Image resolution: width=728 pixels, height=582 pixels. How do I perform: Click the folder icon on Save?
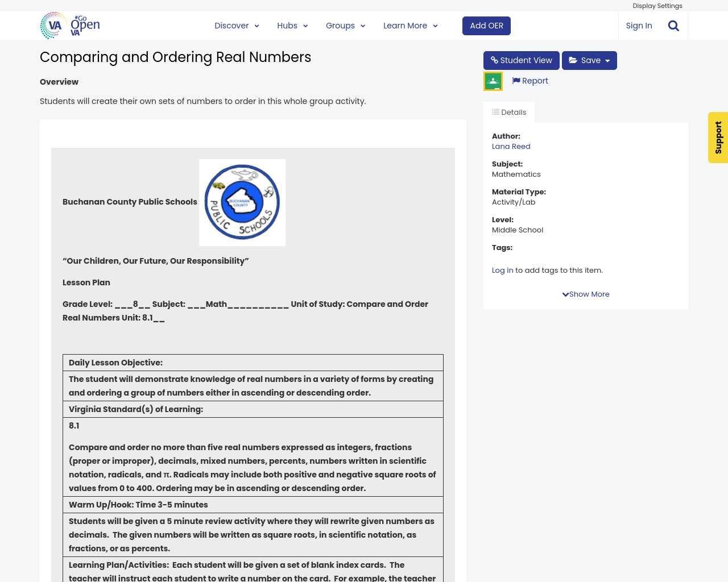tap(573, 60)
